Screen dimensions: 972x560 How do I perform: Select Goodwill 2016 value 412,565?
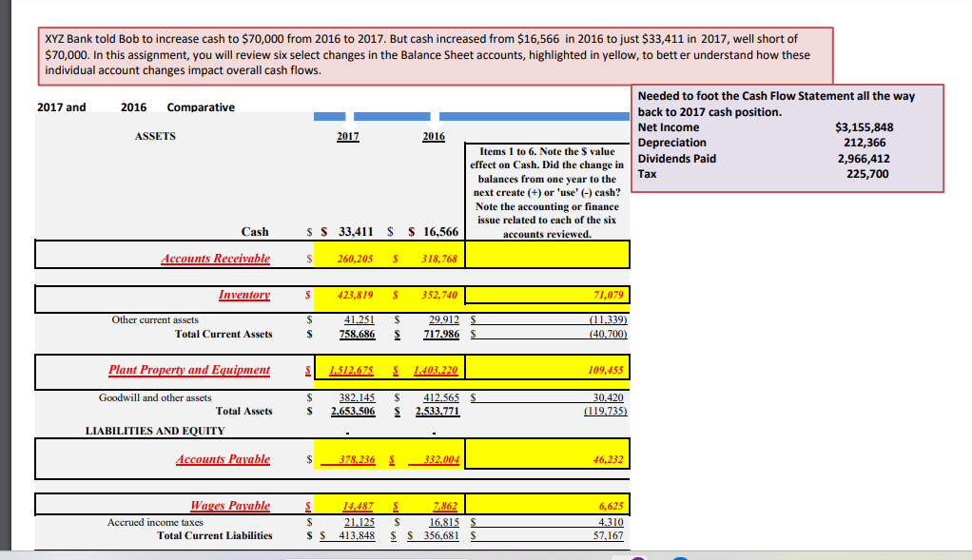[441, 397]
